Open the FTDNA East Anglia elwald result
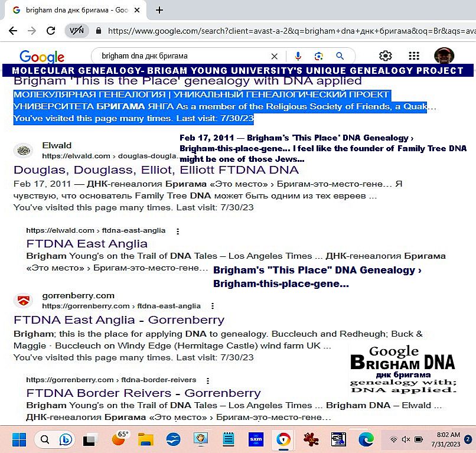476x453 pixels. click(87, 243)
